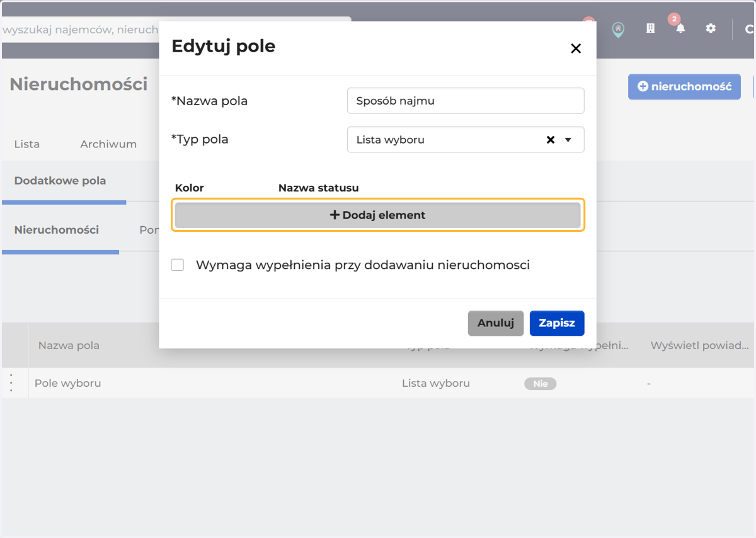Click the Lista wyboru table cell
The width and height of the screenshot is (756, 538).
[x=436, y=383]
